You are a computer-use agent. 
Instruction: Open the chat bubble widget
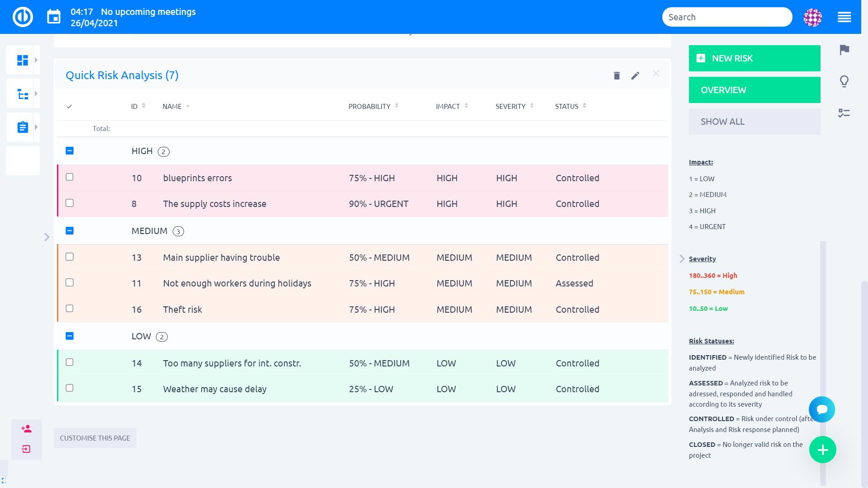point(822,409)
